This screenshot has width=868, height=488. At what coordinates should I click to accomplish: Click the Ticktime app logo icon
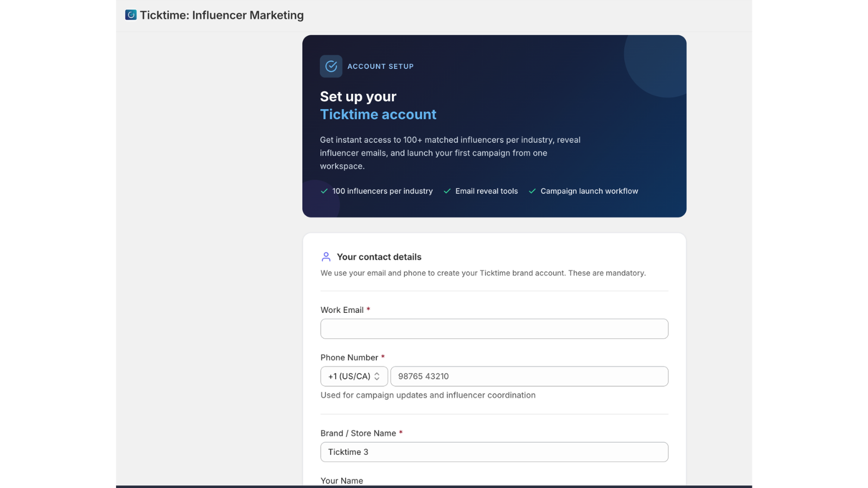(131, 15)
